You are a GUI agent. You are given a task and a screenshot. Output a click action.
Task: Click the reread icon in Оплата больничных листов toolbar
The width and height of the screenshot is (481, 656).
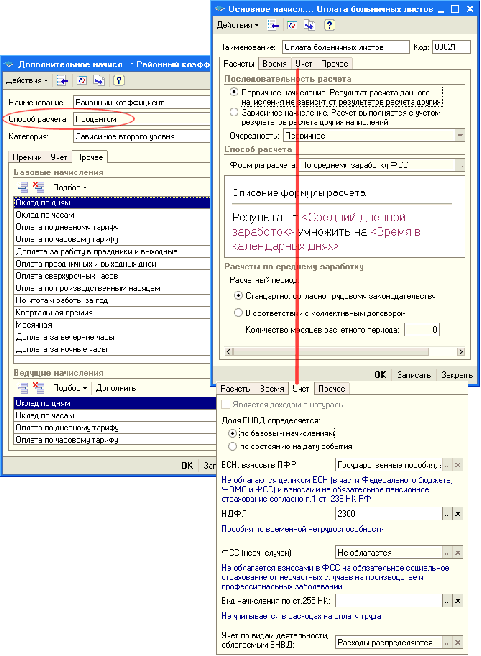point(292,25)
